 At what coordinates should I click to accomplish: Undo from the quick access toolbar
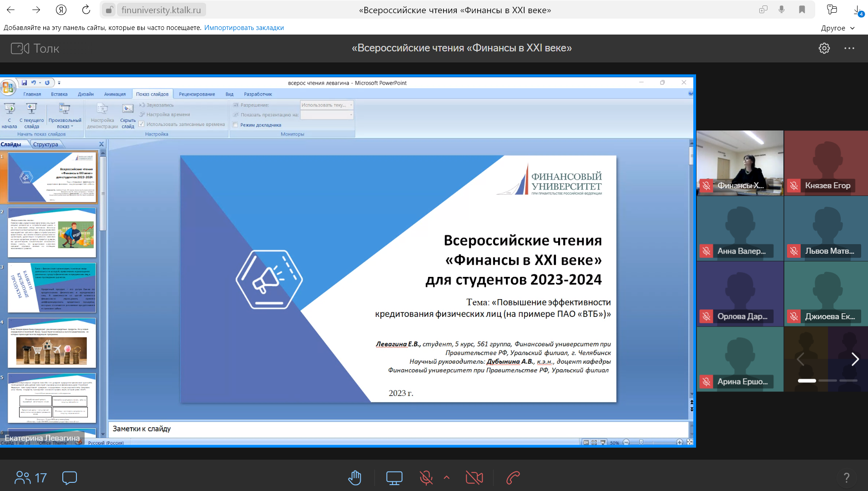pos(34,83)
